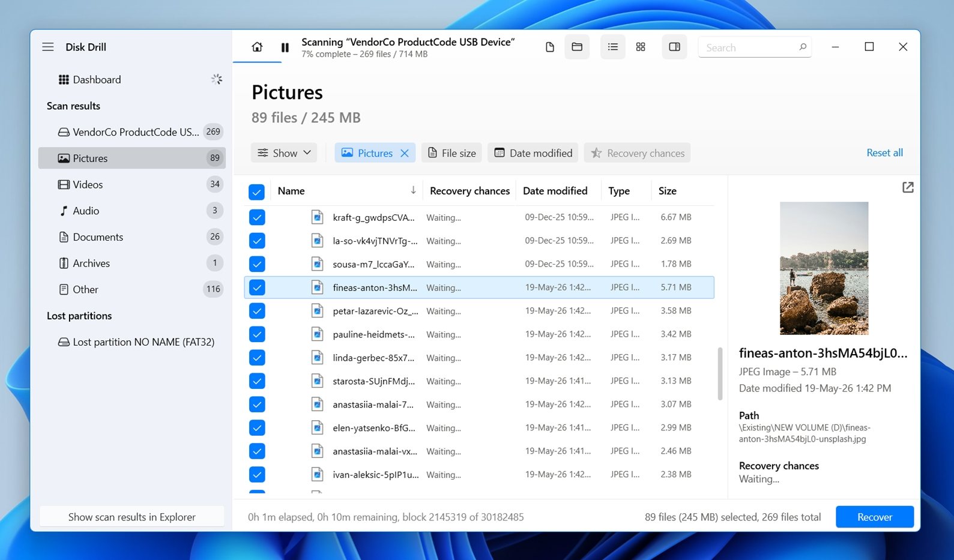Select the elen-yatsenko-BfG... file name
This screenshot has height=560, width=954.
374,428
